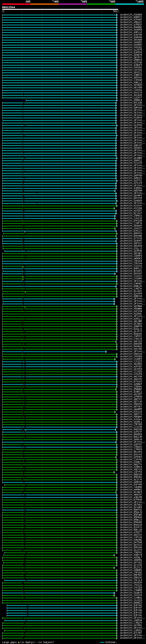
Task: Click hit label UniRef100_Q47D81
Action: [x=131, y=625]
